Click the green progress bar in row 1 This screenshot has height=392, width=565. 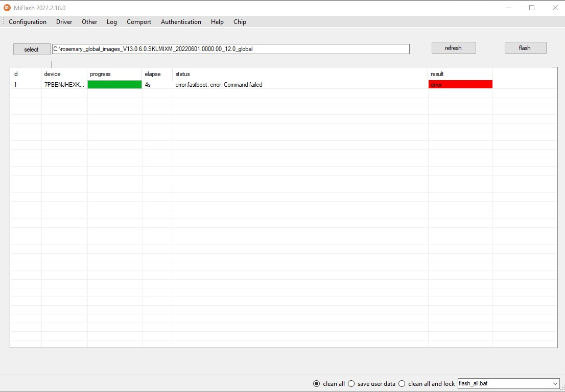pyautogui.click(x=114, y=85)
